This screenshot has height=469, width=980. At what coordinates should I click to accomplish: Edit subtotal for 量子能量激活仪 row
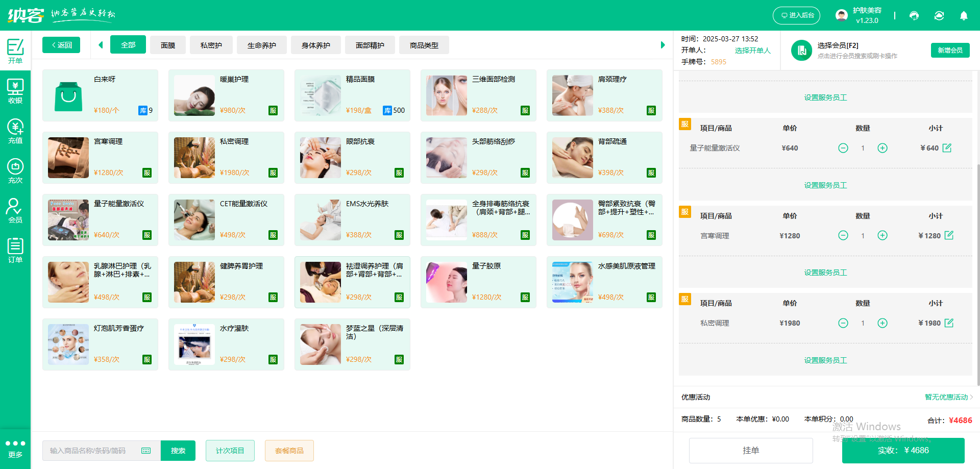947,148
